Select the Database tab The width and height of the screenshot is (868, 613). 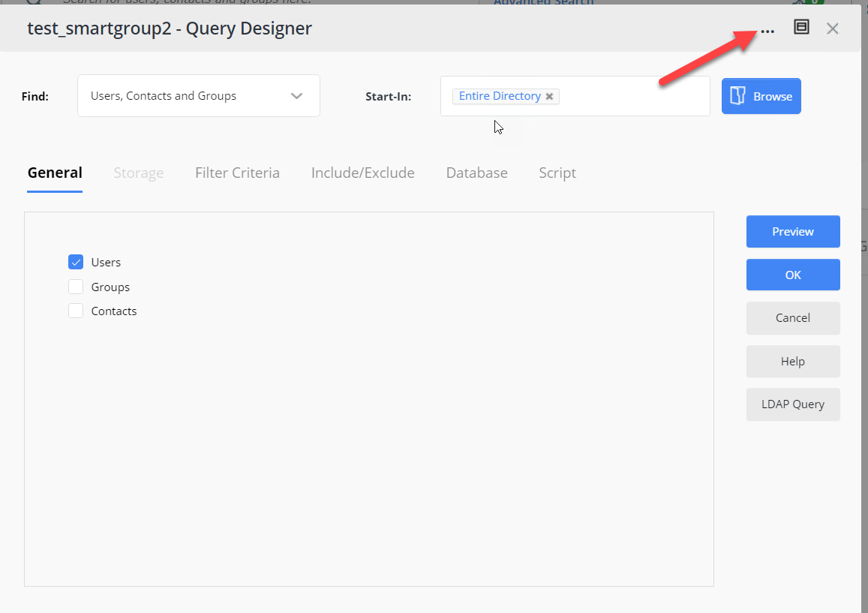476,173
